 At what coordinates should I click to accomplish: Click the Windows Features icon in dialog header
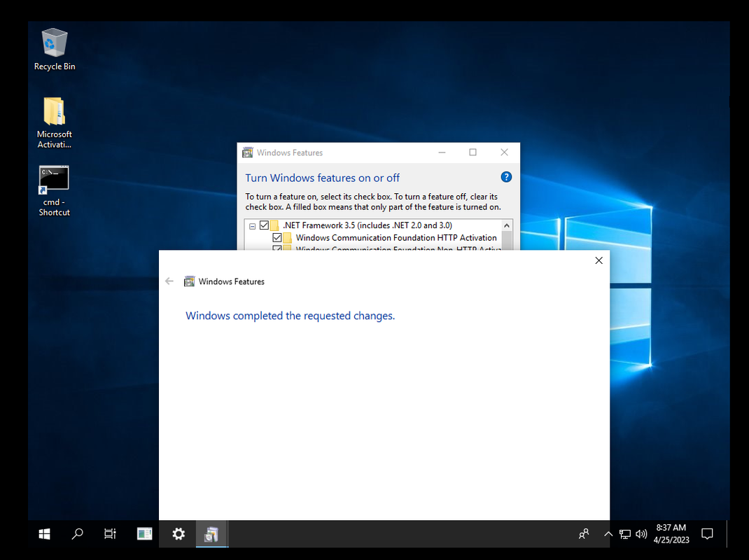pyautogui.click(x=189, y=281)
